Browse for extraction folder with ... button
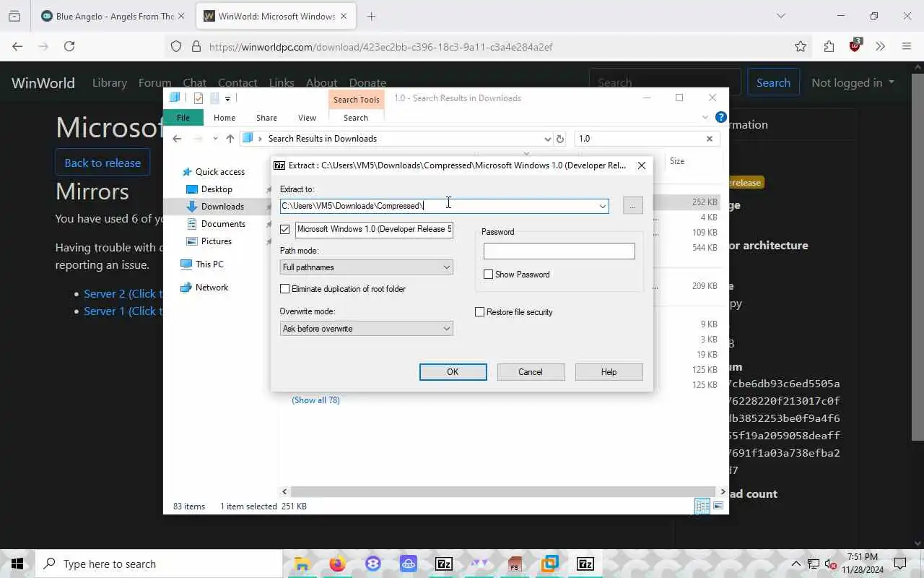 (632, 206)
